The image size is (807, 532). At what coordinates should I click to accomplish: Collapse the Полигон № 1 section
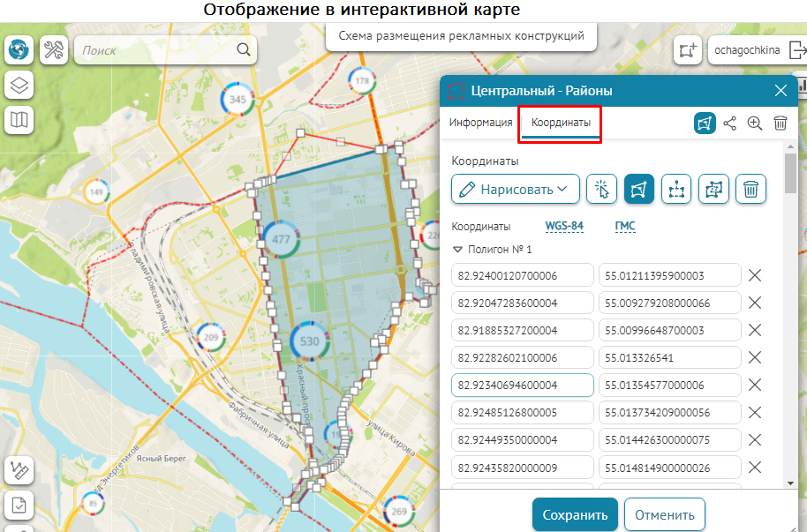457,250
